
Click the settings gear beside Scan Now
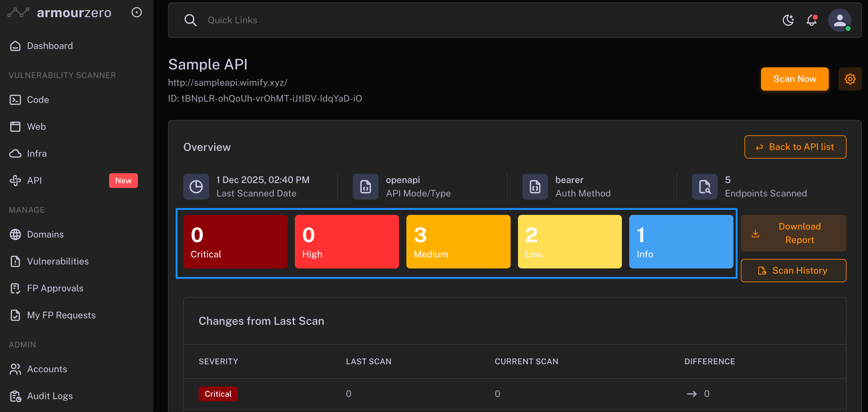point(850,79)
